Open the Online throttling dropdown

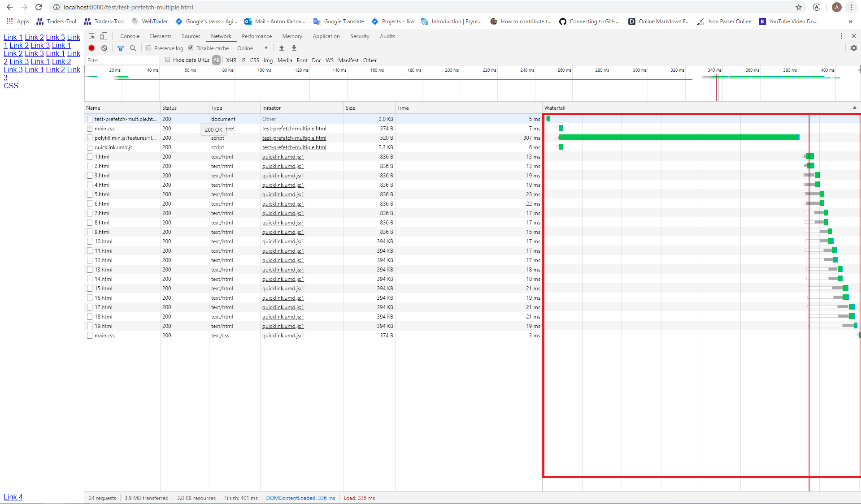pos(252,48)
